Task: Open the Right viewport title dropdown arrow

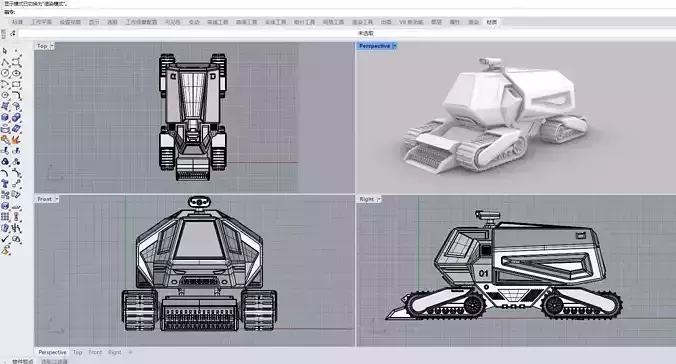Action: pos(379,199)
